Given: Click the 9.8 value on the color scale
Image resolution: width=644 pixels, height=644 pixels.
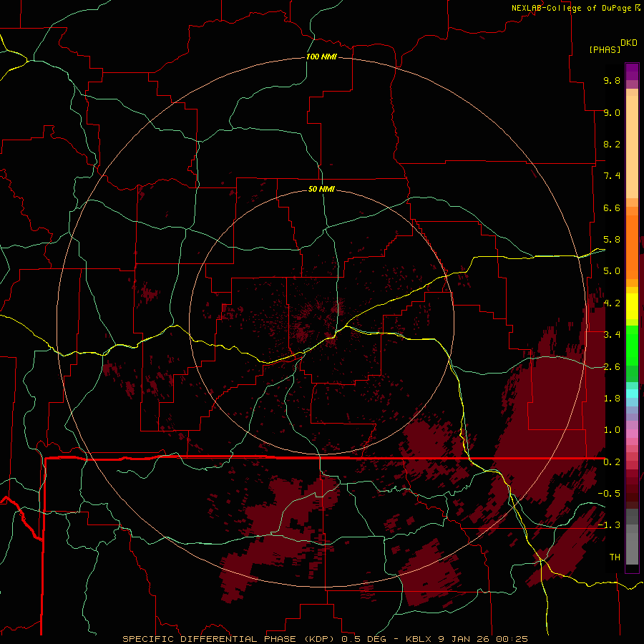Looking at the screenshot, I should tap(612, 80).
